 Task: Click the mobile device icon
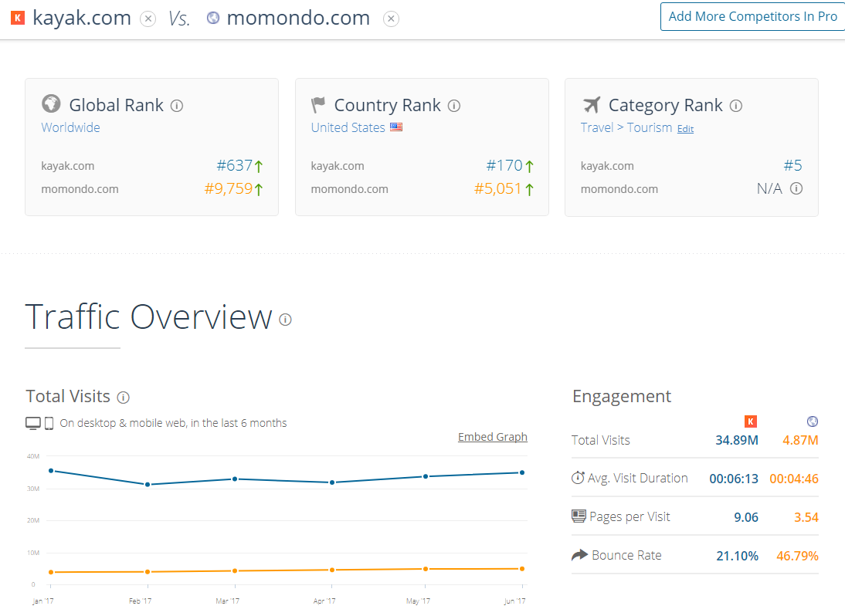pos(49,424)
